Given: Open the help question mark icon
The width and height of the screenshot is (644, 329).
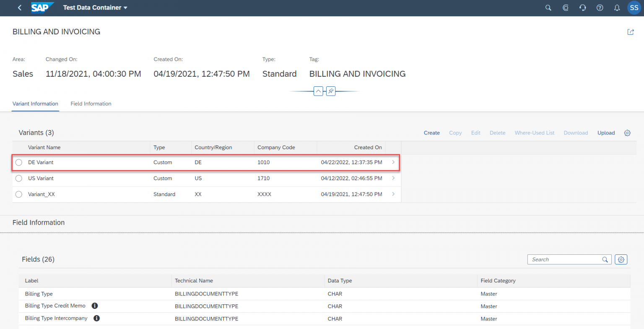Looking at the screenshot, I should (x=600, y=8).
